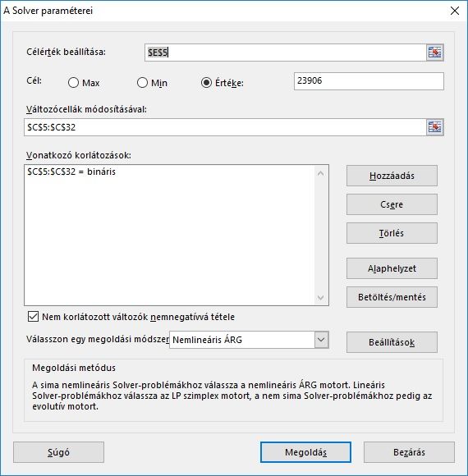Open Súgó help
Screen dimensions: 468x476
[x=58, y=452]
